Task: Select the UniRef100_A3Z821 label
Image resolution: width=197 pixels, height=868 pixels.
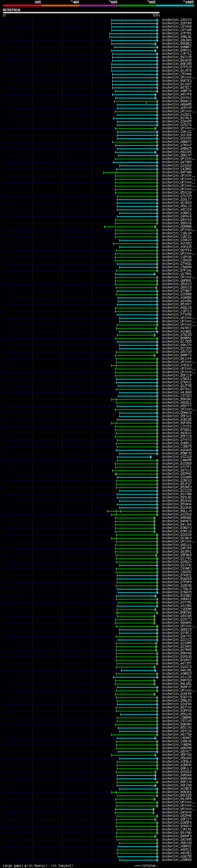Action: tap(176, 115)
